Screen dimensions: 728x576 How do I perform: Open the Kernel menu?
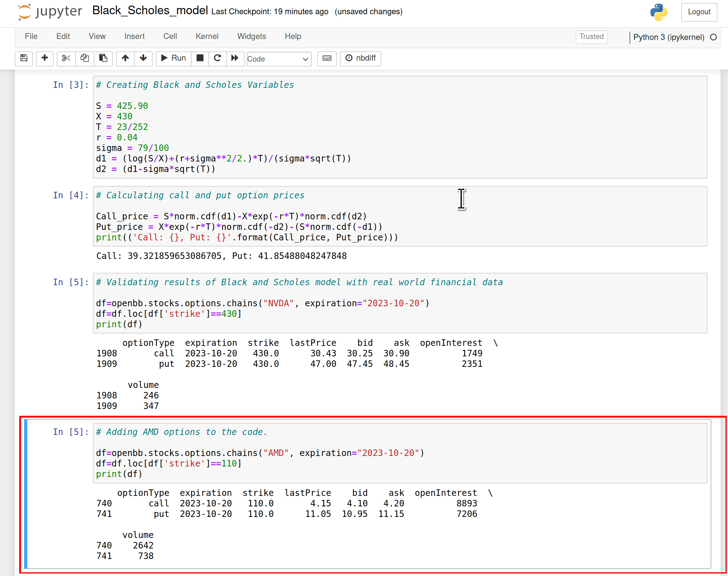coord(207,37)
